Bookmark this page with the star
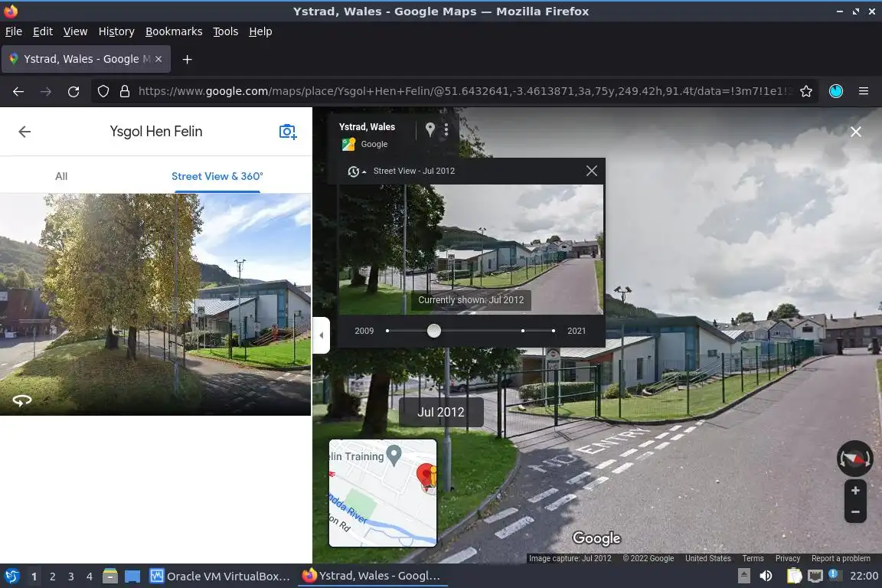This screenshot has width=882, height=588. 806,91
